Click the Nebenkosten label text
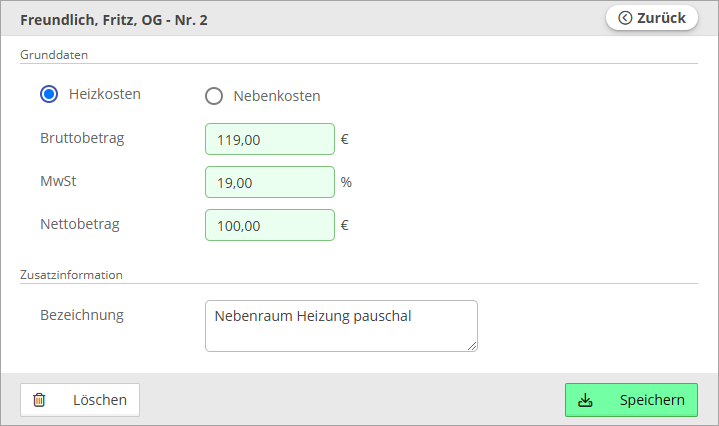Viewport: 719px width, 426px height. 277,96
